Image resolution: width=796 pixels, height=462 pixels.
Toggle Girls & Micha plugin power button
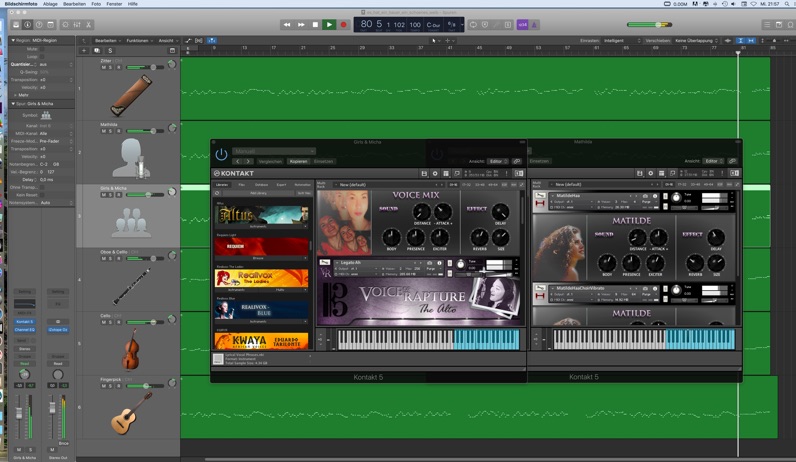[221, 154]
